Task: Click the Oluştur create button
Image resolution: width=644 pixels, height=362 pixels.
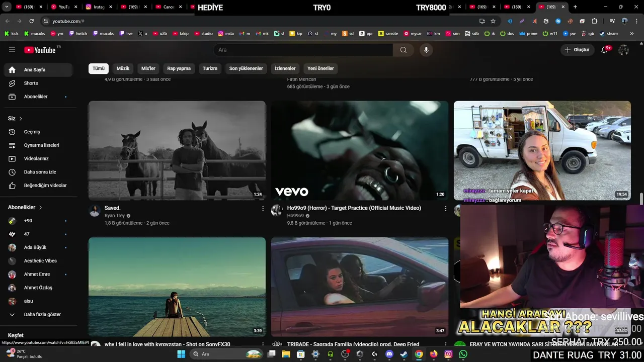Action: point(578,50)
